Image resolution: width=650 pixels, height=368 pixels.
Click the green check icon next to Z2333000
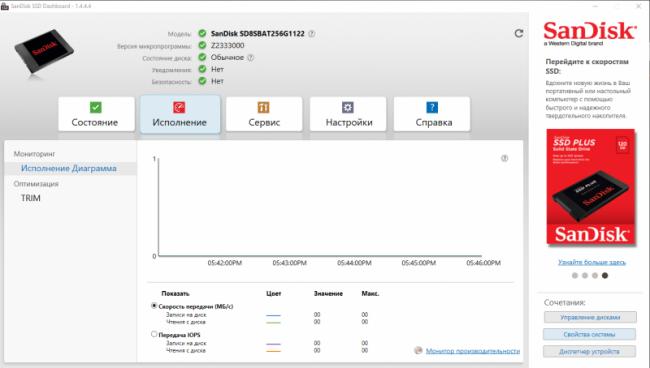pyautogui.click(x=202, y=45)
